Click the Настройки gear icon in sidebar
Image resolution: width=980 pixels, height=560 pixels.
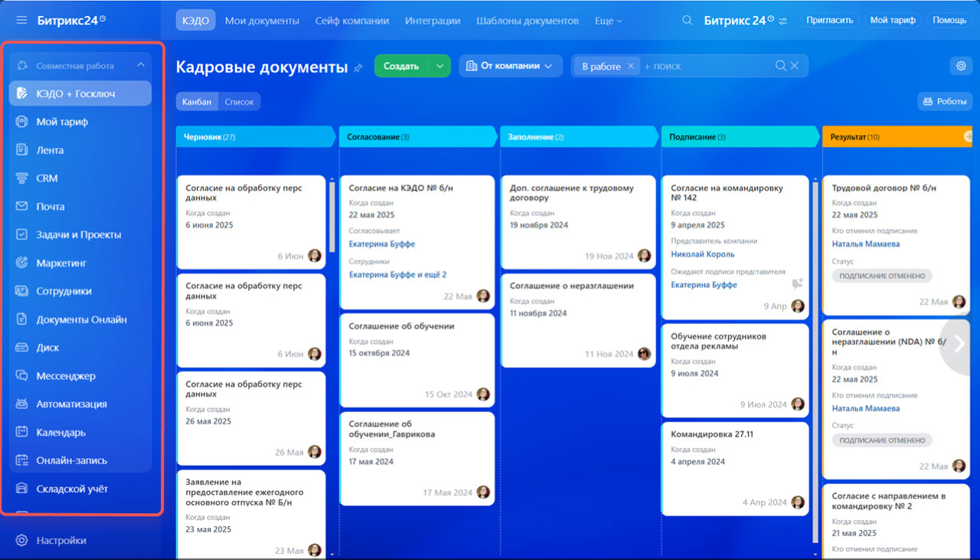[x=22, y=540]
